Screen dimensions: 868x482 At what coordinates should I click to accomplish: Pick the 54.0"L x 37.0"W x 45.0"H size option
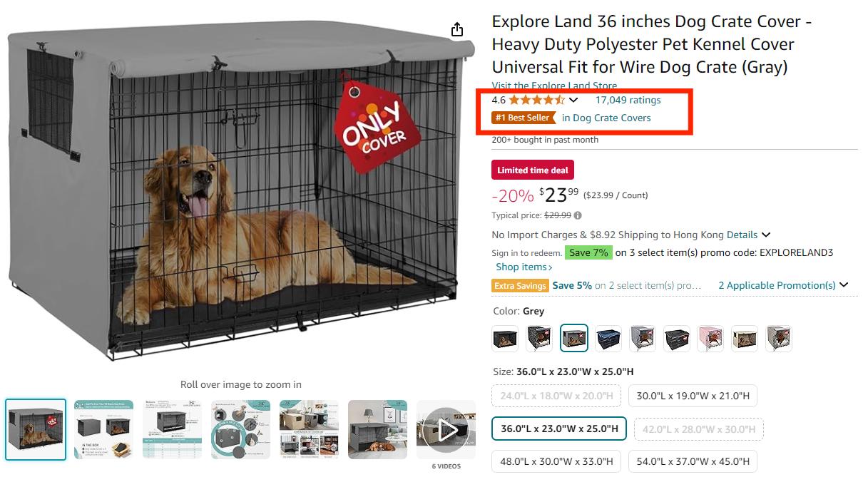click(693, 461)
